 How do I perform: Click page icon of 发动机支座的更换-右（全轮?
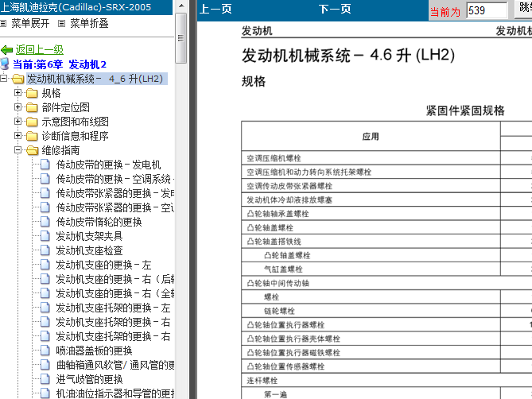(45, 293)
